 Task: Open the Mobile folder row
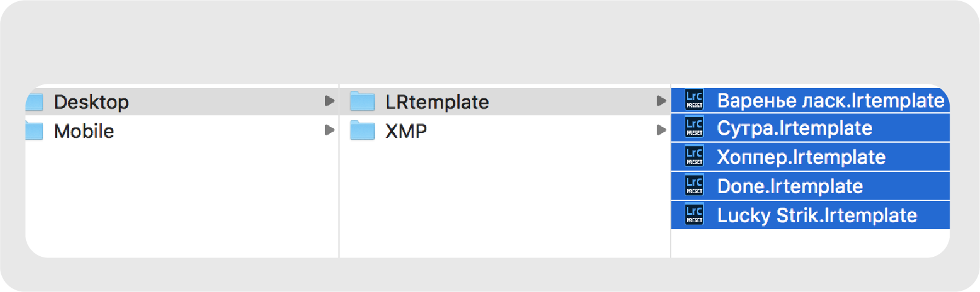[84, 131]
